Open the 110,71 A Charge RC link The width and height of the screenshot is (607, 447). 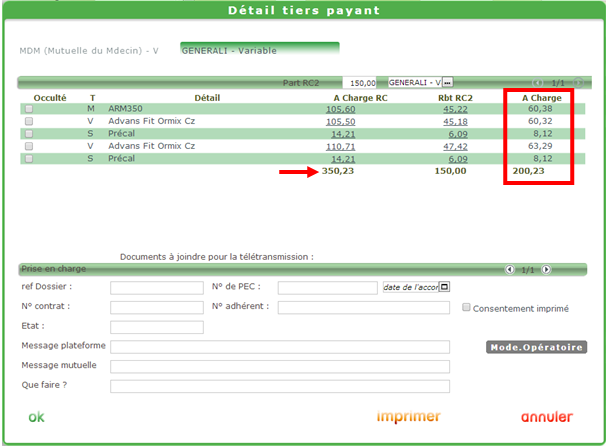(340, 147)
